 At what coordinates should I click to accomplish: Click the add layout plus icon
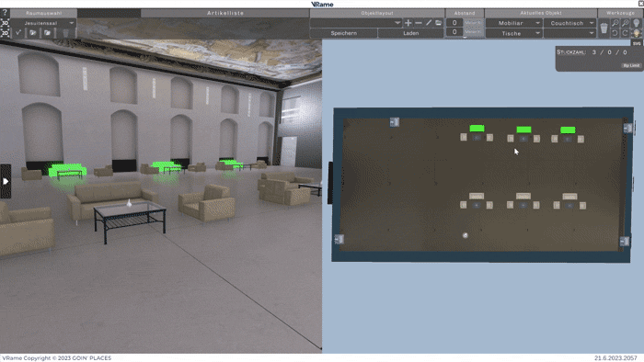pyautogui.click(x=408, y=23)
